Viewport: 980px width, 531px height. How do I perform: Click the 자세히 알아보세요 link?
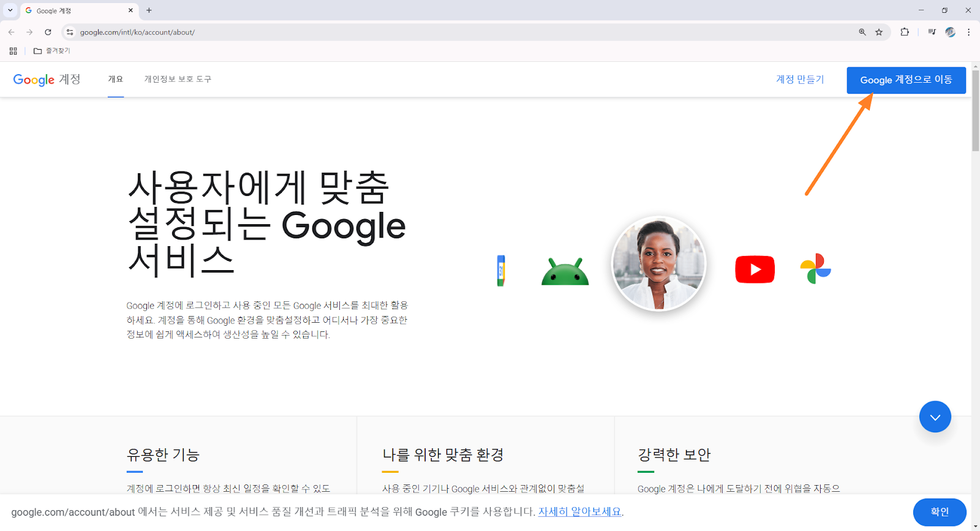tap(579, 511)
